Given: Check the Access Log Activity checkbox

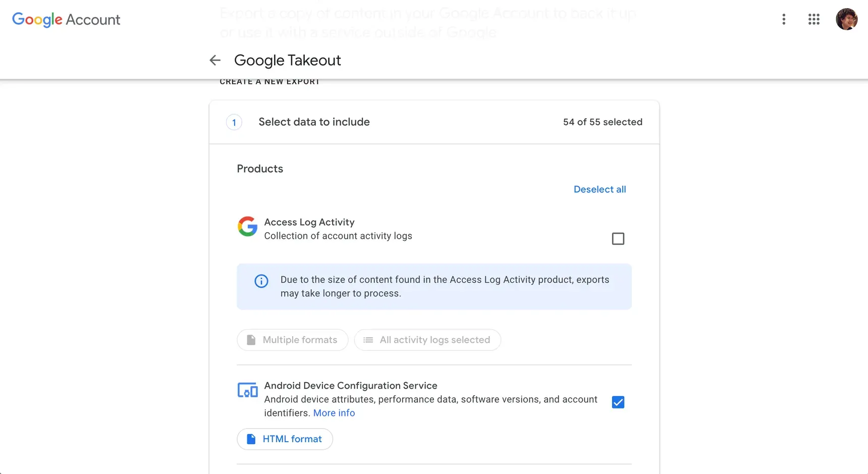Looking at the screenshot, I should [x=618, y=239].
